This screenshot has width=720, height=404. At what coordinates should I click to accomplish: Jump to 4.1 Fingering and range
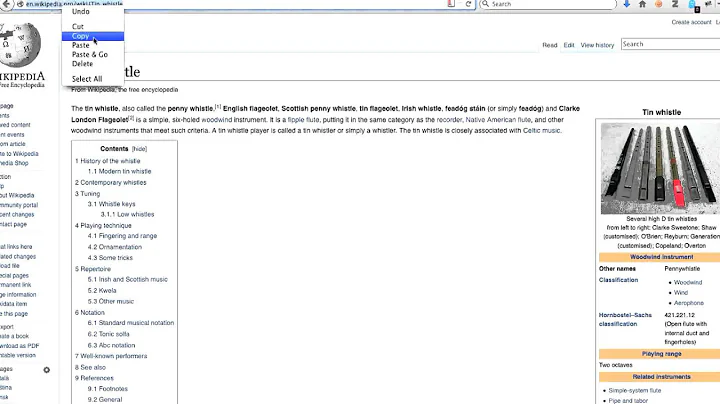(x=122, y=236)
